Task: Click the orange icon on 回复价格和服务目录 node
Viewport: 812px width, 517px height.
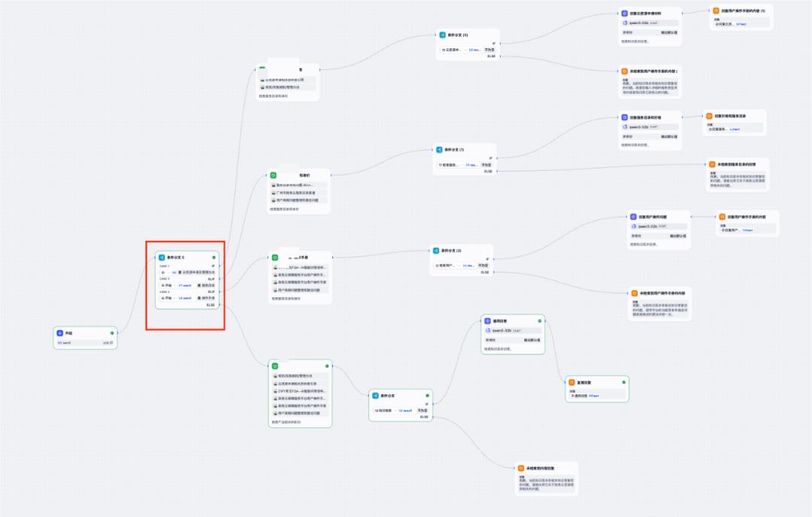Action: tap(708, 116)
